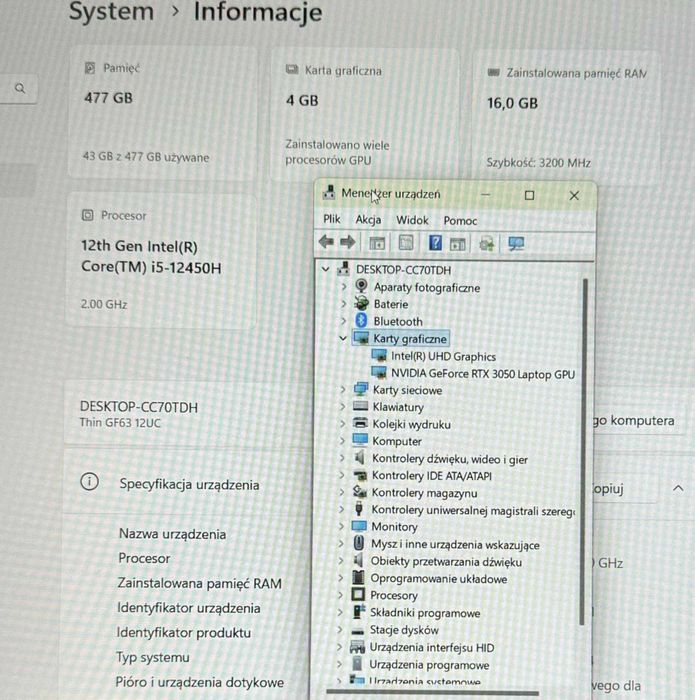This screenshot has height=700, width=695.
Task: Open the Plik menu
Action: pos(332,219)
